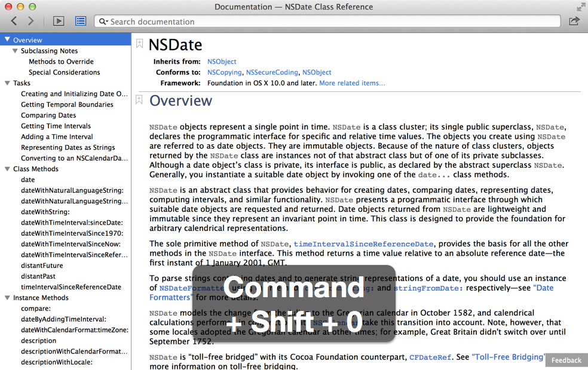588x370 pixels.
Task: Open Adding a Time Interval entry
Action: click(57, 137)
